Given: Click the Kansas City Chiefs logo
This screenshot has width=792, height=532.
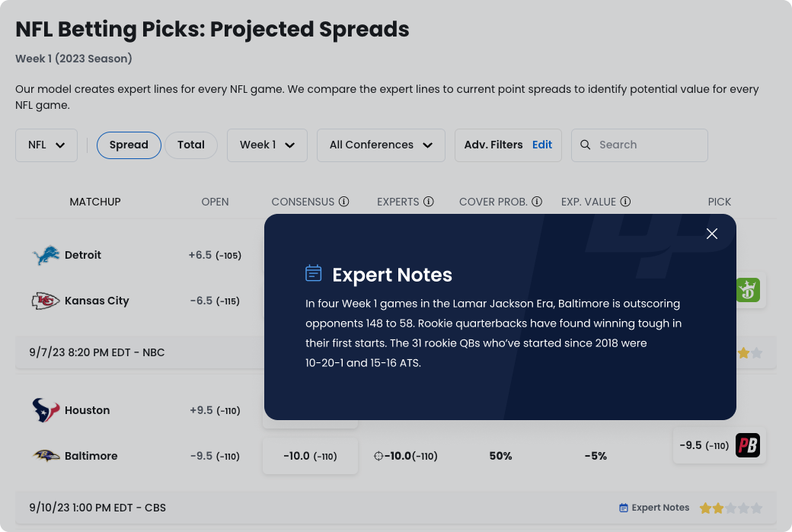Looking at the screenshot, I should click(x=46, y=301).
